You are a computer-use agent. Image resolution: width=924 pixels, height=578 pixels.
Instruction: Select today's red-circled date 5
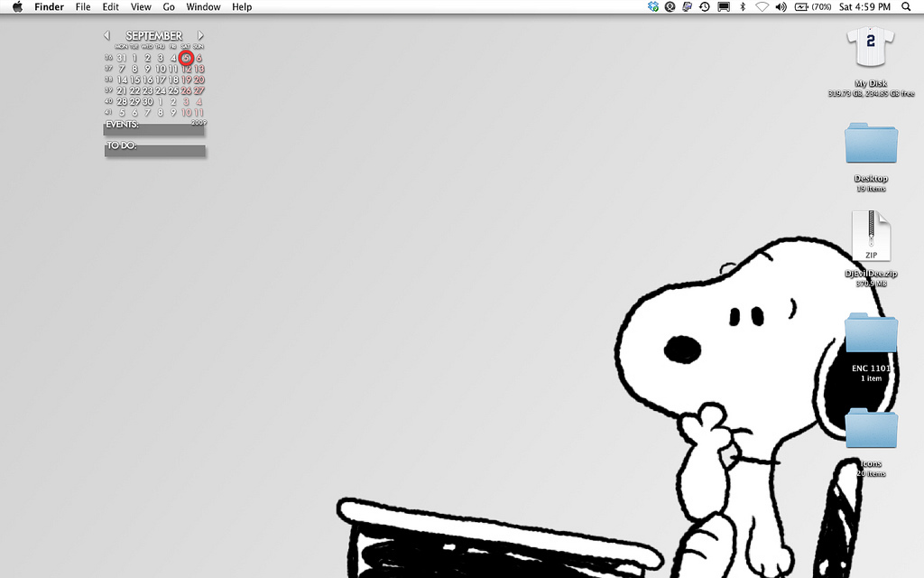(x=186, y=58)
